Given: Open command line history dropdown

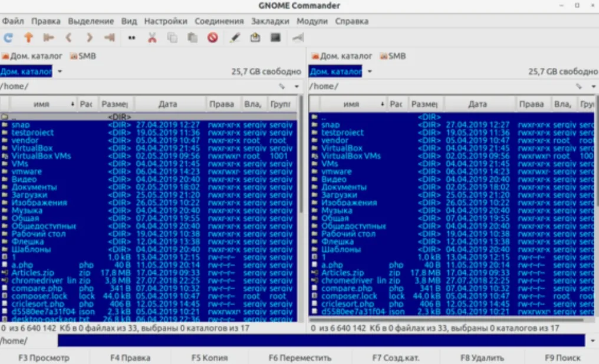Looking at the screenshot, I should [x=593, y=340].
